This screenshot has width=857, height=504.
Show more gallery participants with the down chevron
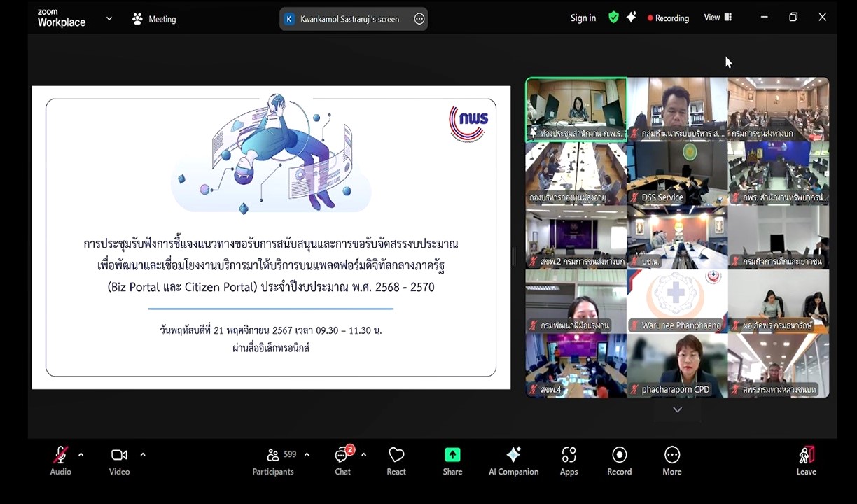pyautogui.click(x=677, y=409)
